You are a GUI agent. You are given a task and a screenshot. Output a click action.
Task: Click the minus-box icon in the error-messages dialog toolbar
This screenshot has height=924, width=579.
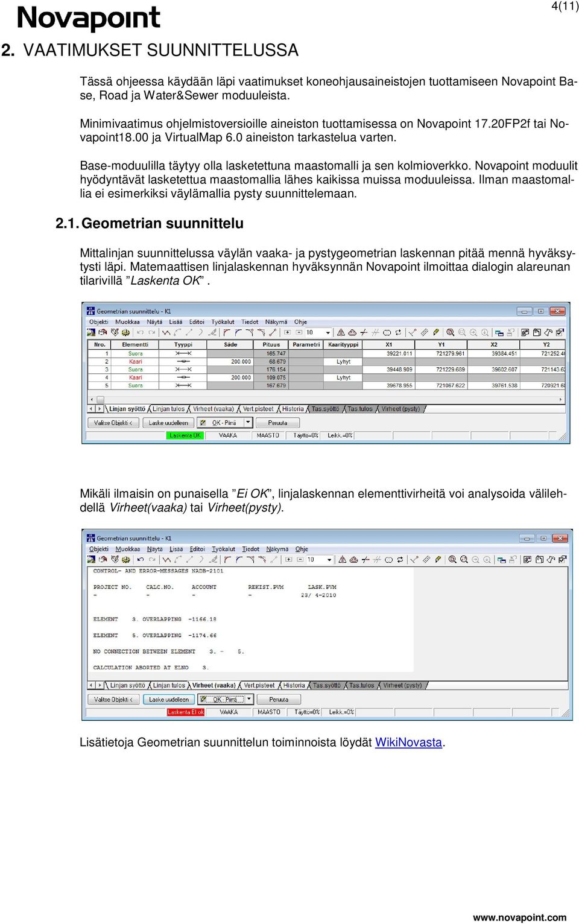tap(300, 560)
